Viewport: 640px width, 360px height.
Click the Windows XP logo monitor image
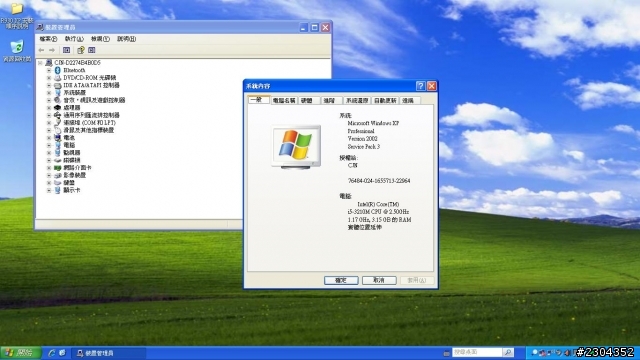coord(296,147)
